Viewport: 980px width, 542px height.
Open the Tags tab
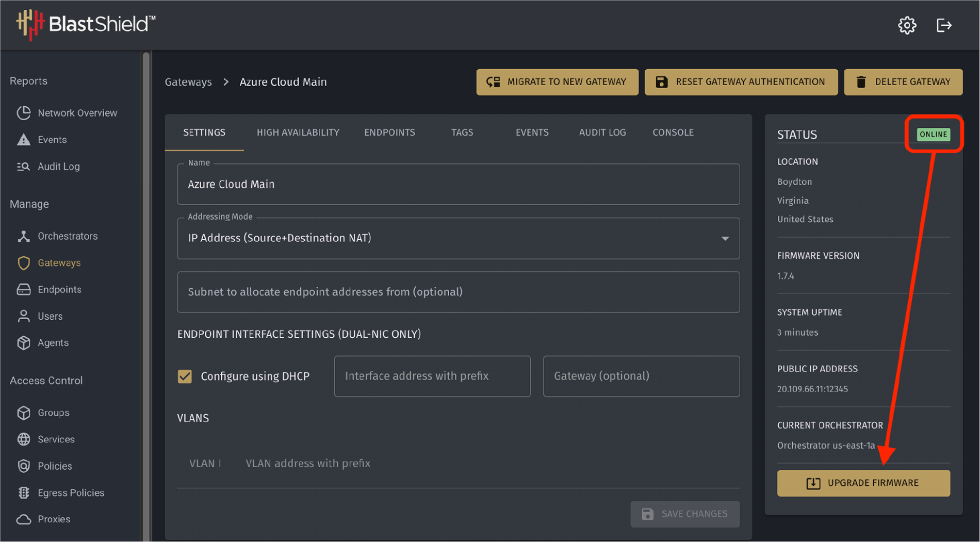coord(462,133)
